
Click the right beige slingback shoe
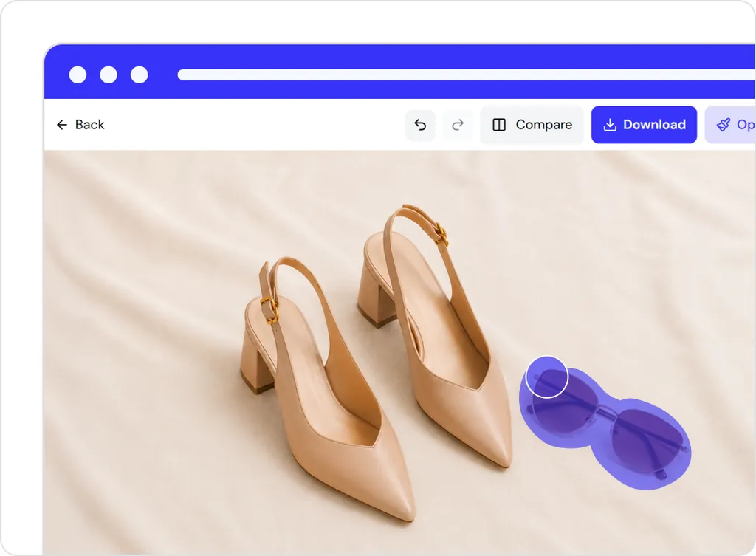click(x=433, y=333)
